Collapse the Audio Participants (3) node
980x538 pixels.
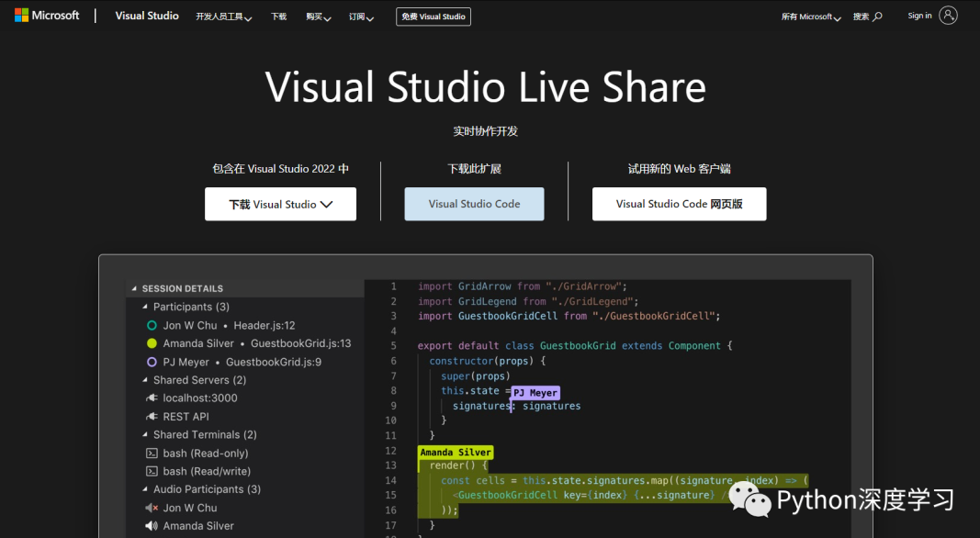[x=145, y=489]
